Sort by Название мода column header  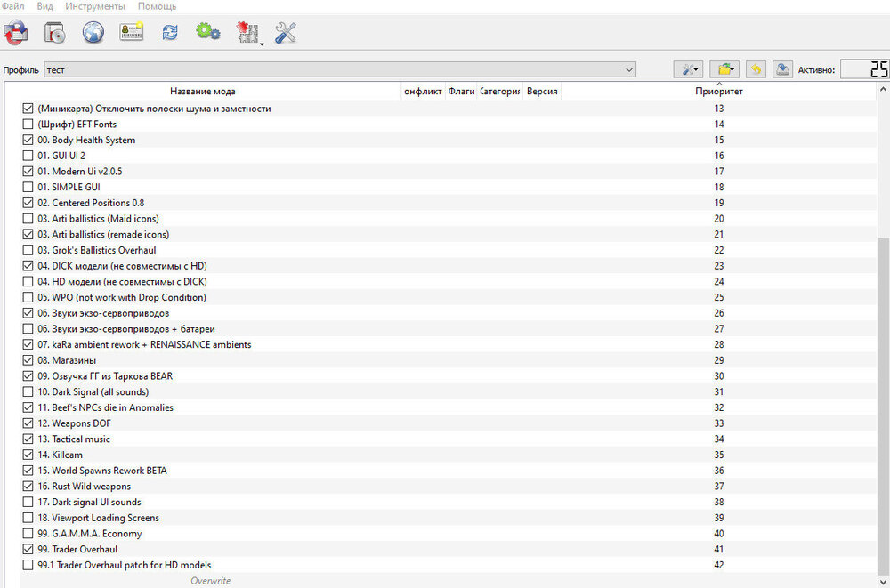pyautogui.click(x=203, y=92)
